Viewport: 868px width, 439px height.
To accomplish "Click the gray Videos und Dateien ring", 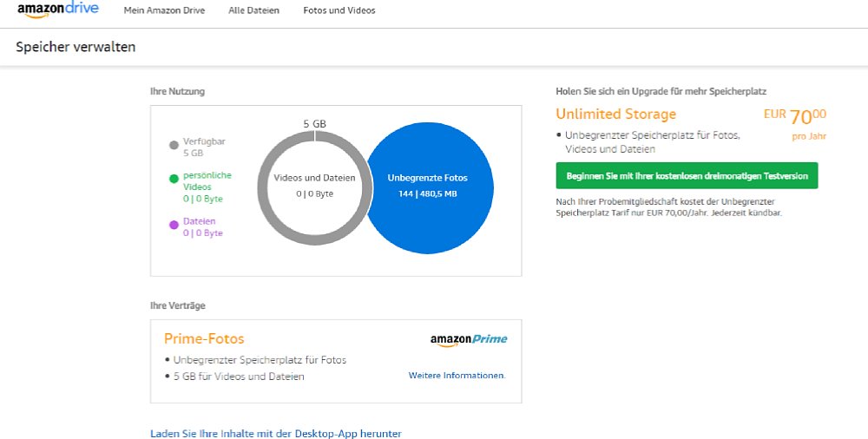I will point(315,187).
